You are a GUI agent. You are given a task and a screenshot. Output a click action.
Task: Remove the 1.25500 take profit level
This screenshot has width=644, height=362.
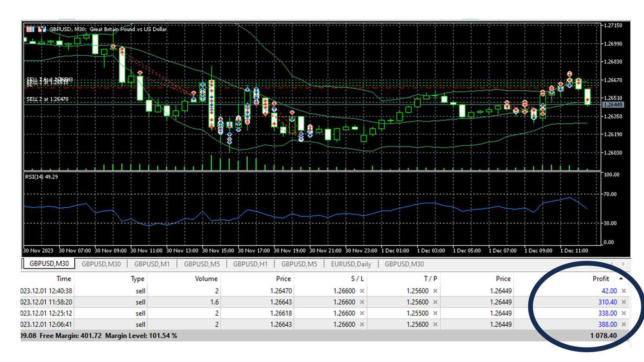pyautogui.click(x=435, y=313)
